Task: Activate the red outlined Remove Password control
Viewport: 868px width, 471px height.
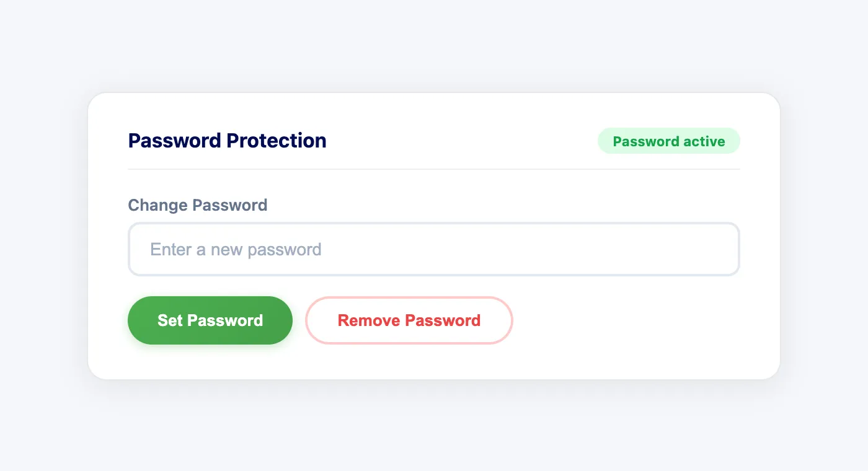Action: (409, 320)
